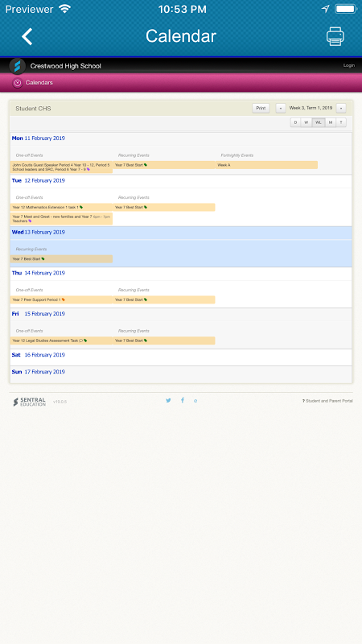Click the Student CHS calendar title
The height and width of the screenshot is (644, 362).
coord(33,109)
